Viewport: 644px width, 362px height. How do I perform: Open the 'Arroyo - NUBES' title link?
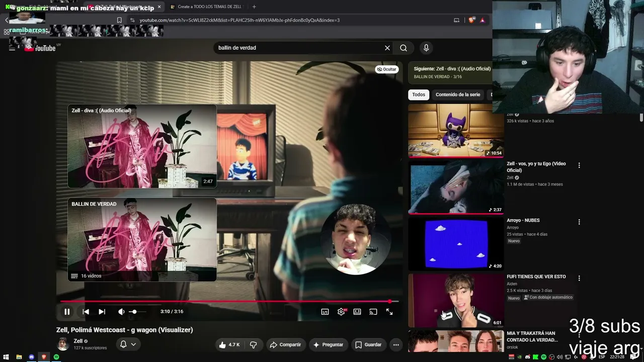coord(523,220)
